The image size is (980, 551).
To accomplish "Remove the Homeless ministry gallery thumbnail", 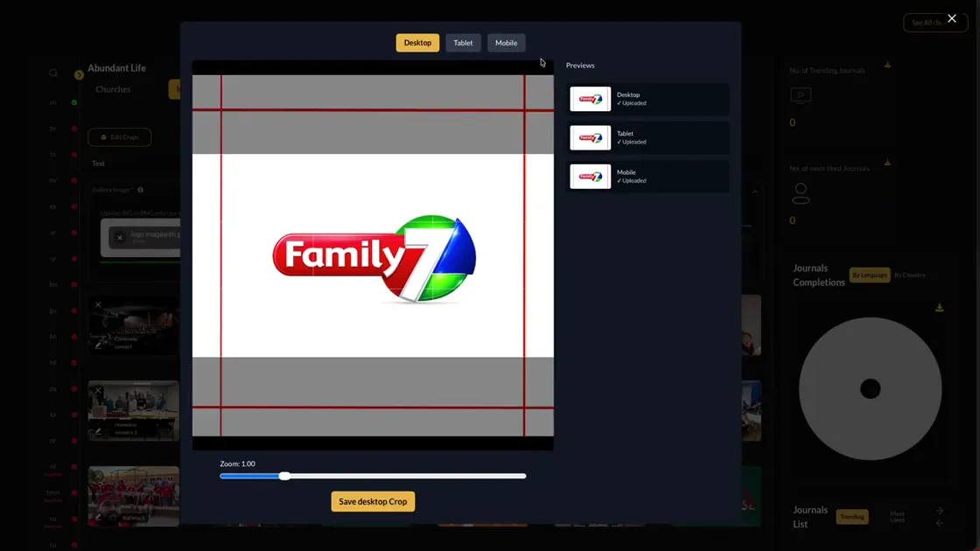I will [x=98, y=390].
